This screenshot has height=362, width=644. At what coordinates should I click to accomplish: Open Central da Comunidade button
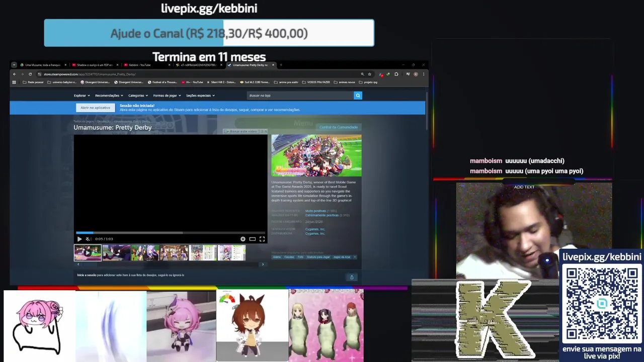coord(338,127)
